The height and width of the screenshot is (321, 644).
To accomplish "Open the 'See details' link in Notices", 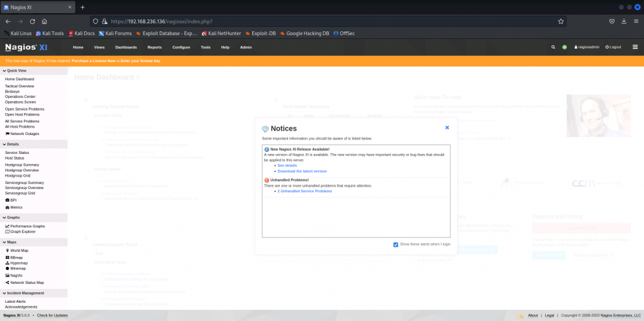I will point(287,165).
